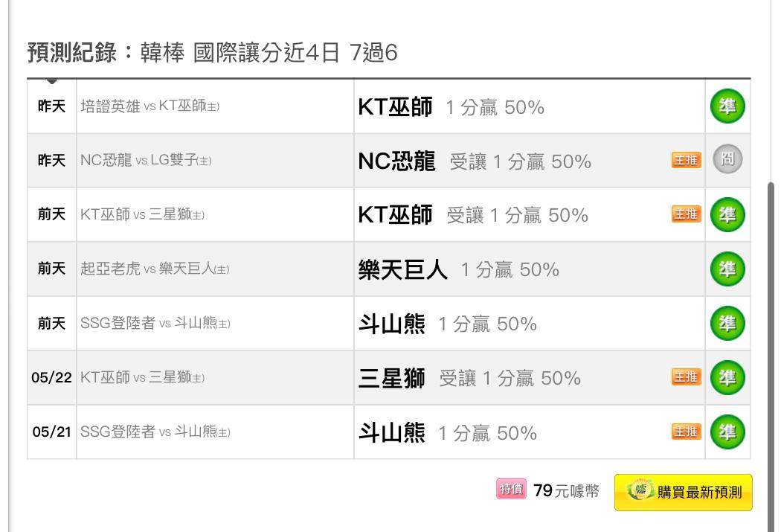Open the 培證英雄 vs KT巫師 matchup

[150, 106]
